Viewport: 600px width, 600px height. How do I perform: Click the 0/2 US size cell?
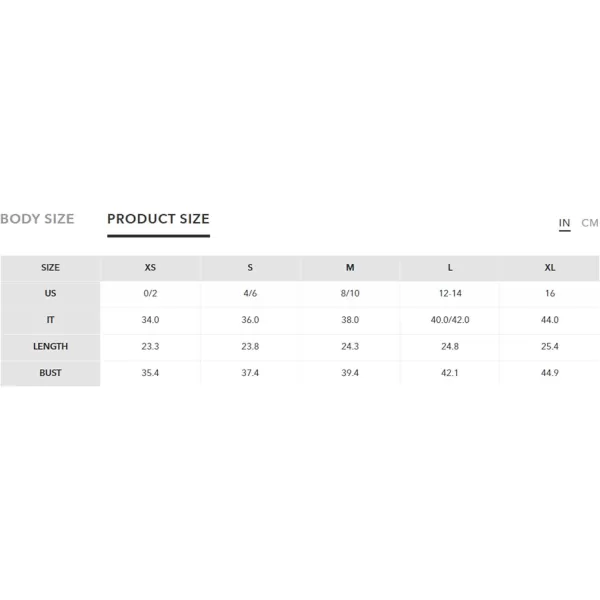coord(150,294)
